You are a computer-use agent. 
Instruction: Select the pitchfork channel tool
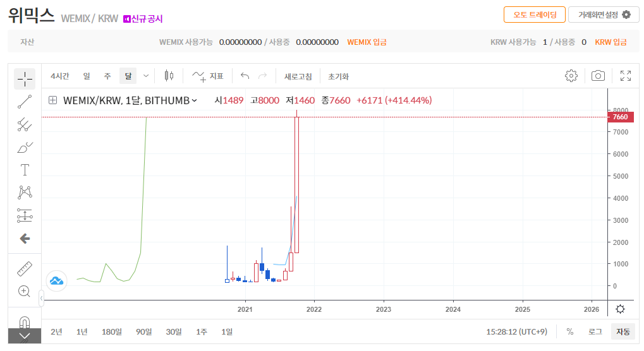25,124
